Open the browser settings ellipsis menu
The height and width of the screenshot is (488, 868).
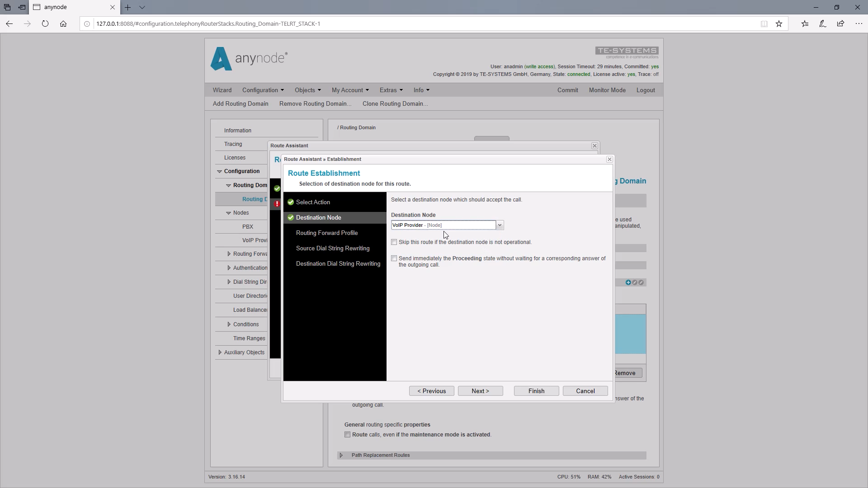(x=859, y=24)
